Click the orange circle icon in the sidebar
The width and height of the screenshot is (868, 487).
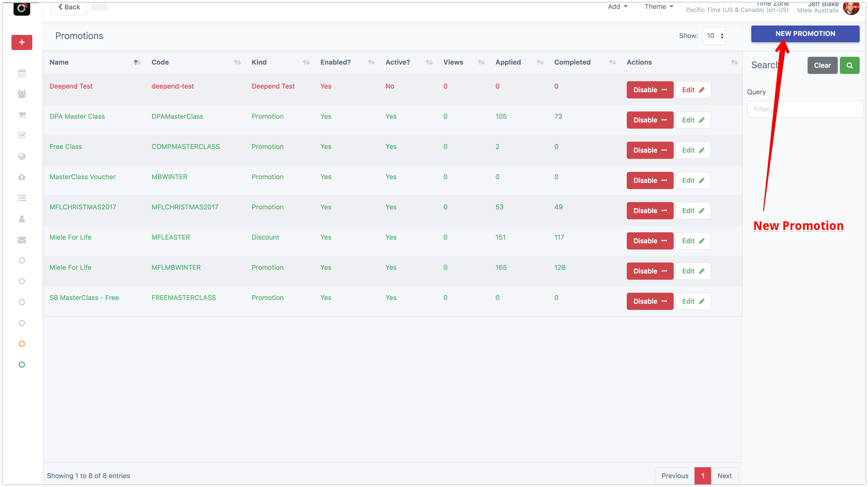click(22, 344)
